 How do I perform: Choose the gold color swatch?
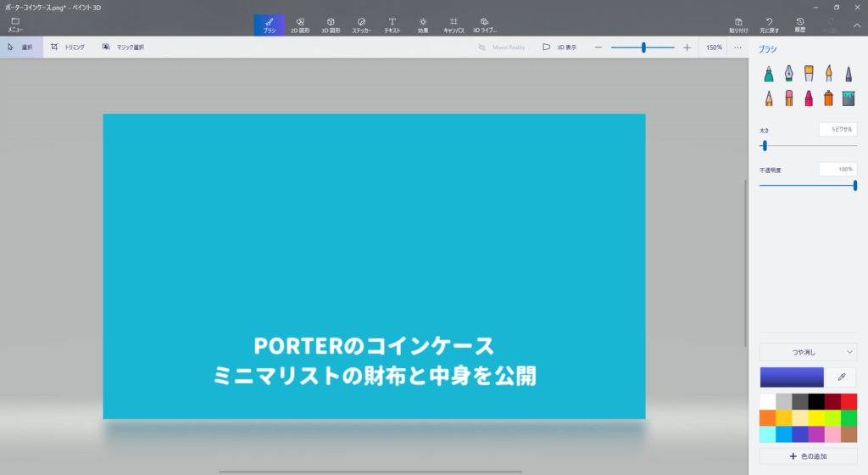point(784,418)
